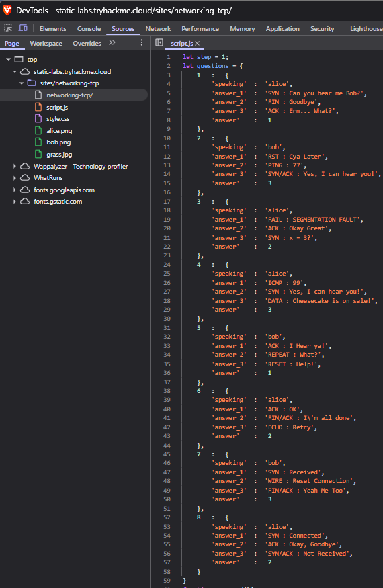Open the three-dot navigator options menu

pos(141,43)
